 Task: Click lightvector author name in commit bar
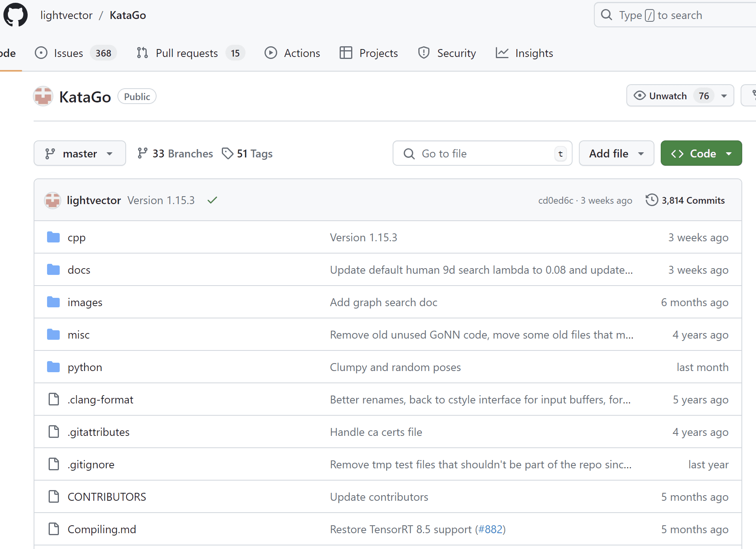click(94, 200)
